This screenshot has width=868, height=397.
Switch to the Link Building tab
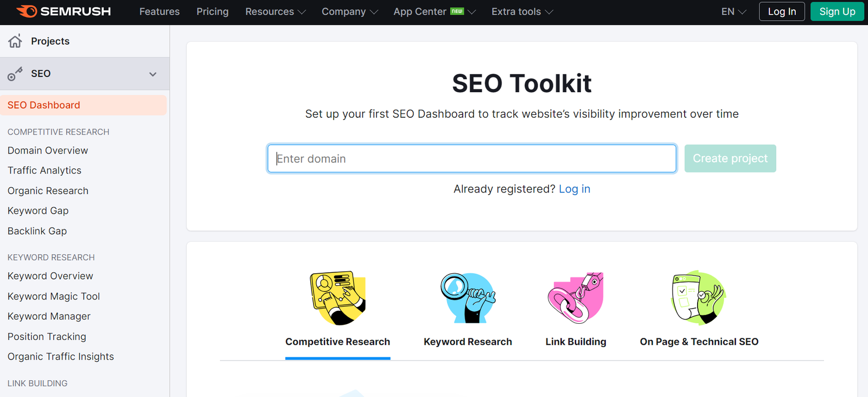(576, 342)
